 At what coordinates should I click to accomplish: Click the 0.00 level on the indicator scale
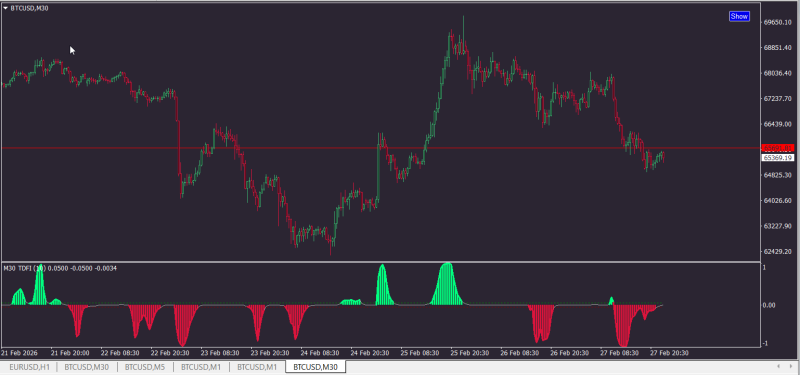tap(769, 305)
